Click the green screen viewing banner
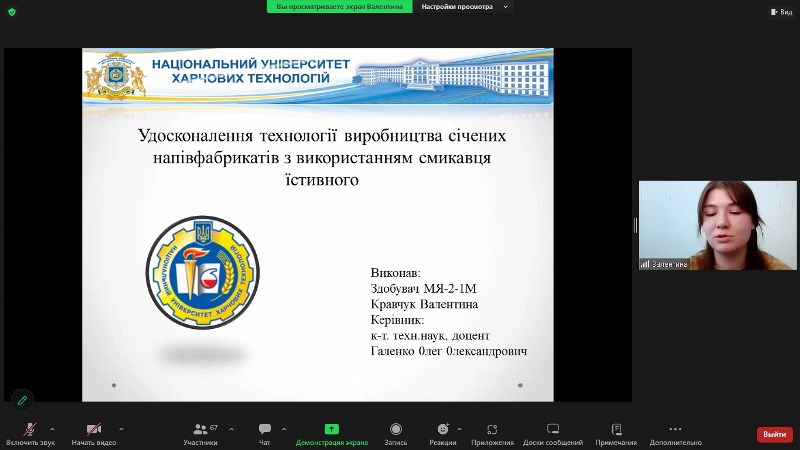 (x=339, y=7)
